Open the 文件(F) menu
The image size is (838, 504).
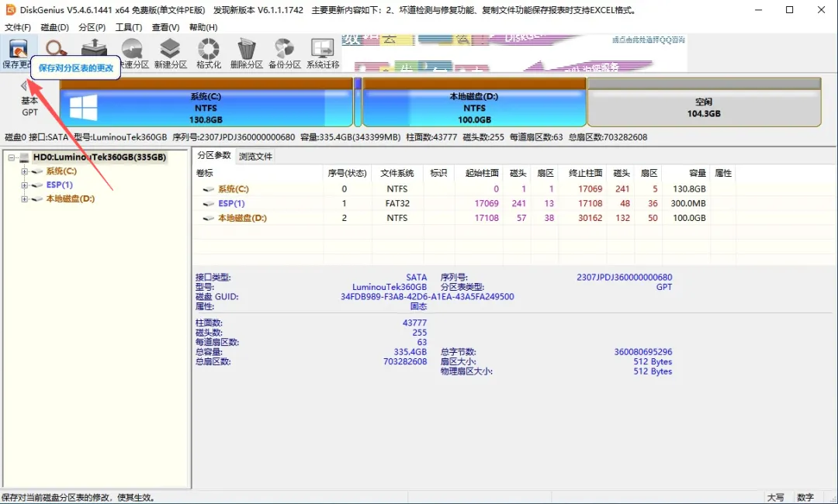[x=18, y=27]
